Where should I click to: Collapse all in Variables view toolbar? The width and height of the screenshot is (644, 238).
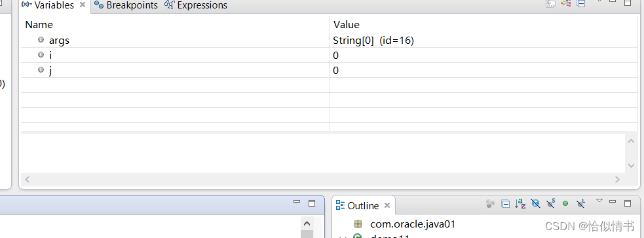[580, 4]
